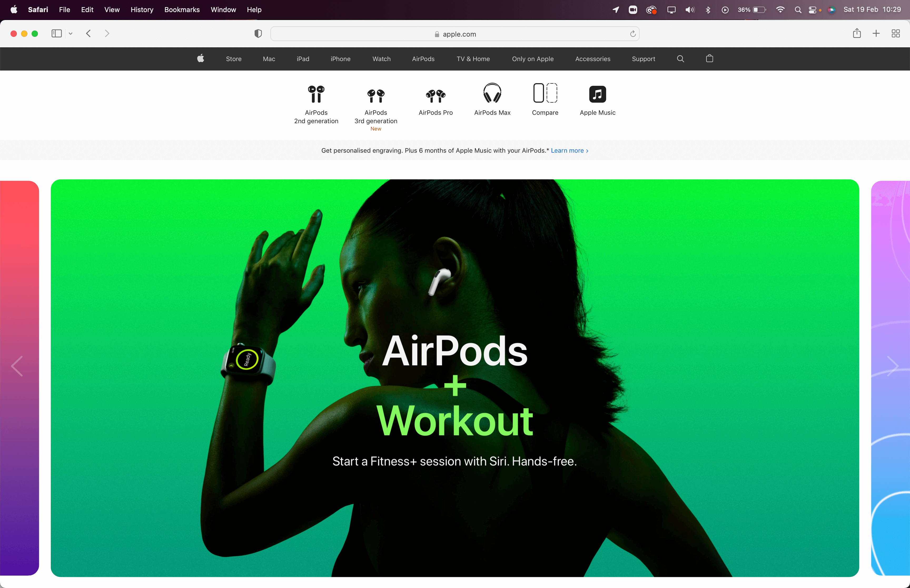The width and height of the screenshot is (910, 588).
Task: Open the AirPods navigation item
Action: (423, 59)
